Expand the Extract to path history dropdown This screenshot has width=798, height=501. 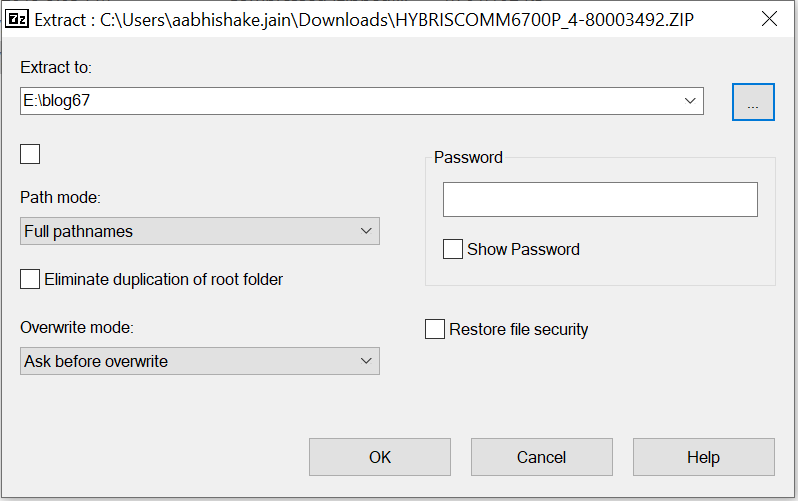pos(690,101)
